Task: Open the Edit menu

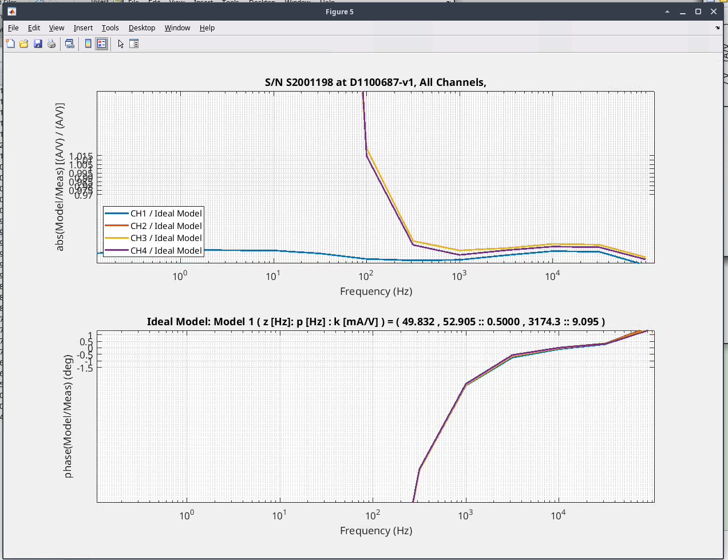Action: click(x=34, y=27)
